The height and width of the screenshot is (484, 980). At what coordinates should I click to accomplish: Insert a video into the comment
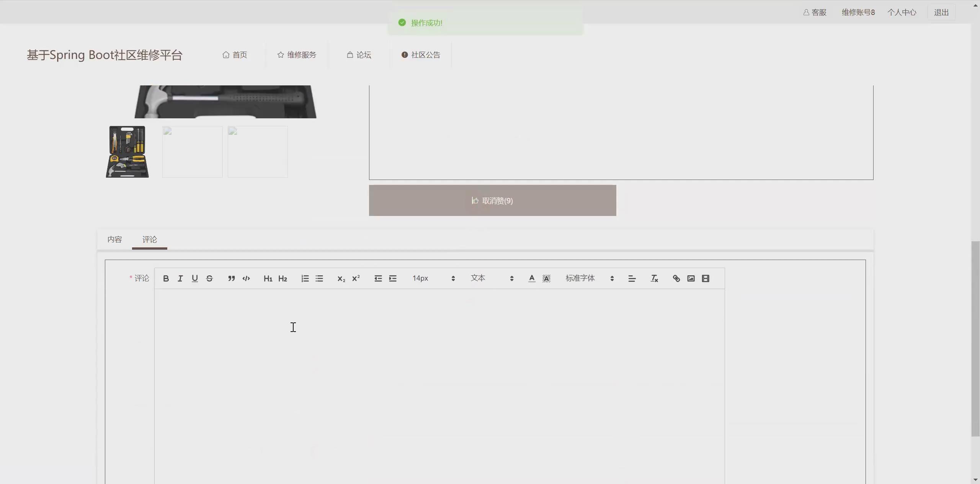point(706,278)
